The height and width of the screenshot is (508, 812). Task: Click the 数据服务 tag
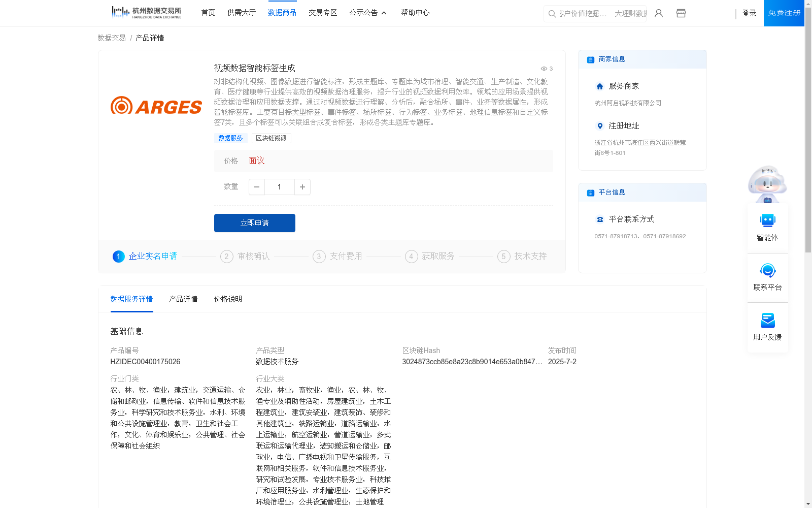[230, 138]
